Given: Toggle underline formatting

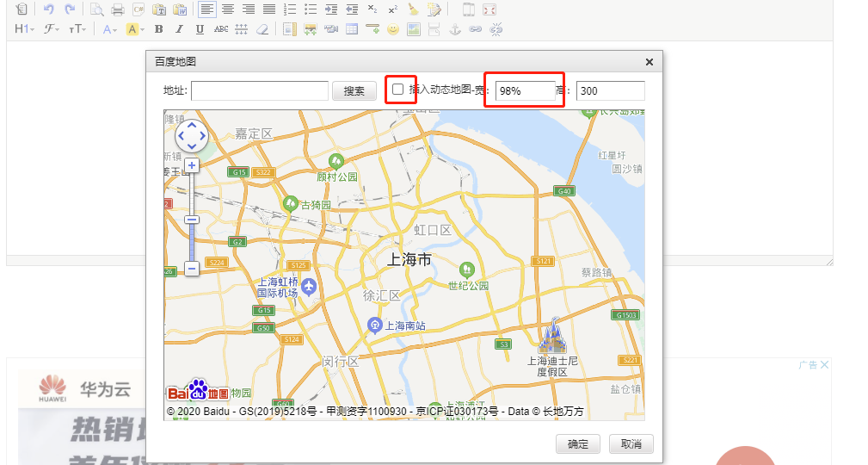Looking at the screenshot, I should click(200, 29).
